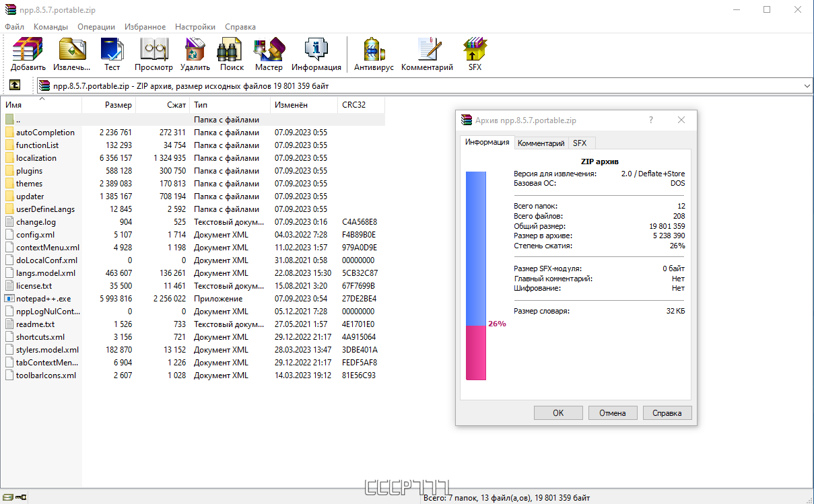
Task: Expand the archive path dropdown
Action: 807,86
